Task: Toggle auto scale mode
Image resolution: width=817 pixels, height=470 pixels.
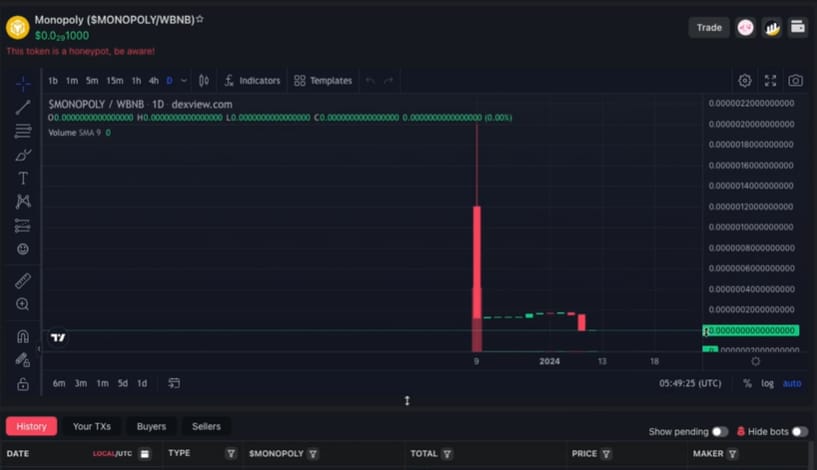Action: (x=792, y=384)
